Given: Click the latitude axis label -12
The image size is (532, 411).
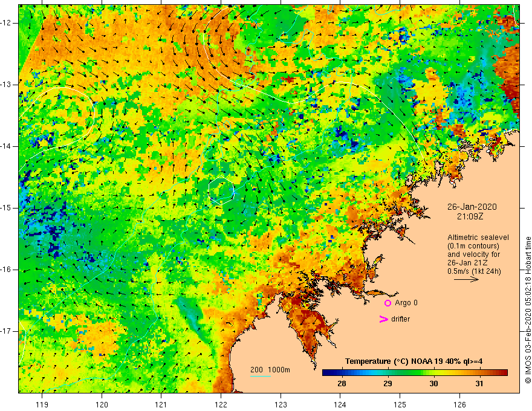Looking at the screenshot, I should click(6, 23).
